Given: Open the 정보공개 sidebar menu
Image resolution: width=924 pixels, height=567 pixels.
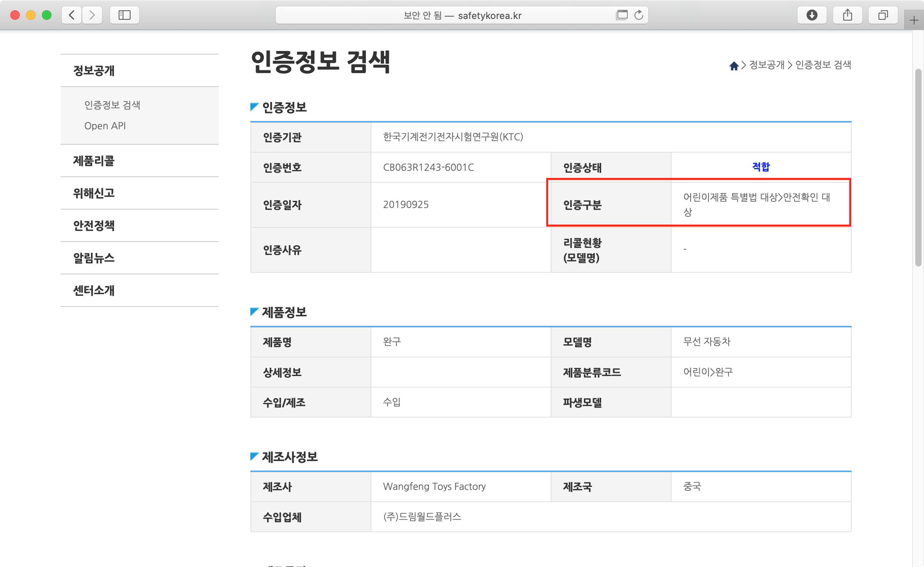Looking at the screenshot, I should click(94, 70).
